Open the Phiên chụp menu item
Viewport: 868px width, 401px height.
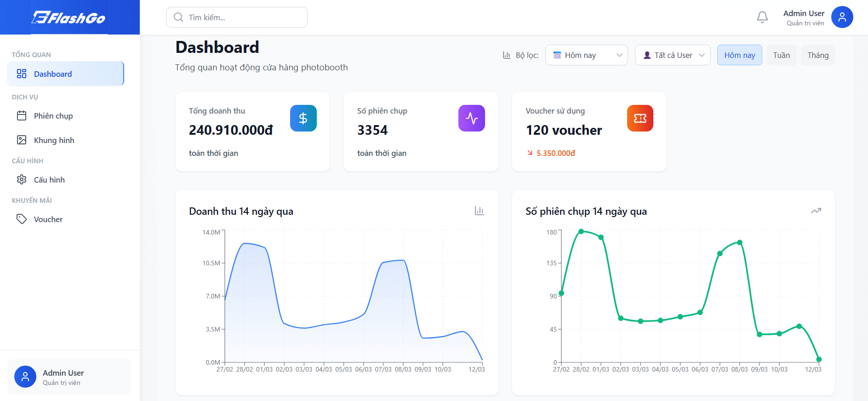tap(53, 116)
